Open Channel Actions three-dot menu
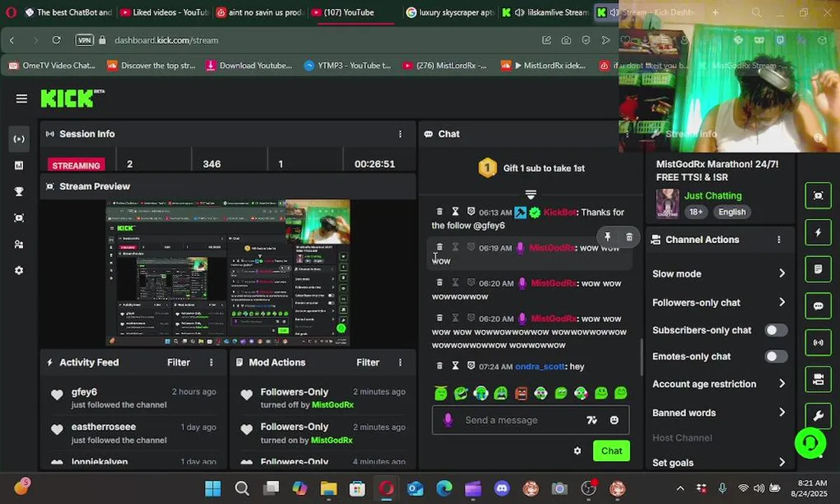 click(779, 239)
